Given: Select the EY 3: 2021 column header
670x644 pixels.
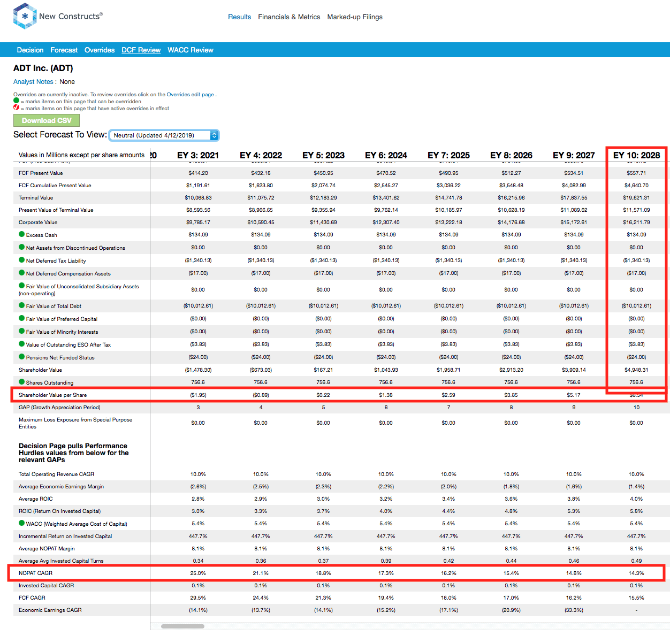Looking at the screenshot, I should click(x=198, y=155).
